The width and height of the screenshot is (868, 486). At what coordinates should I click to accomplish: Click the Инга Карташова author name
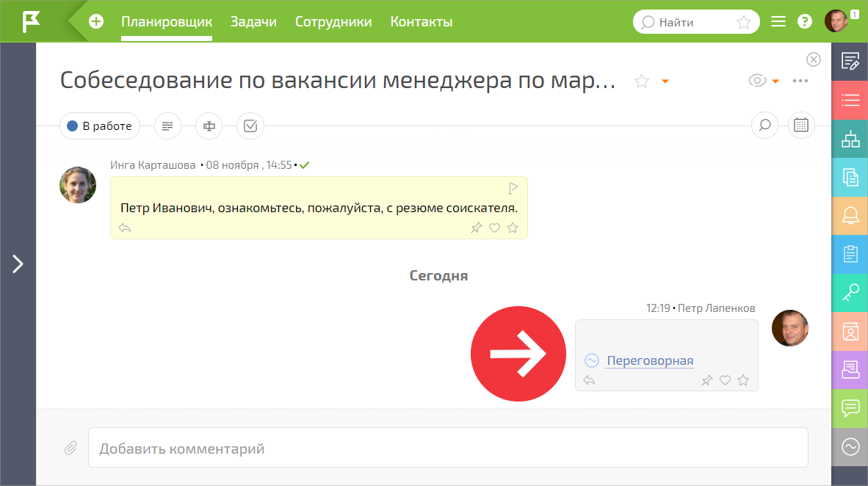click(x=153, y=165)
